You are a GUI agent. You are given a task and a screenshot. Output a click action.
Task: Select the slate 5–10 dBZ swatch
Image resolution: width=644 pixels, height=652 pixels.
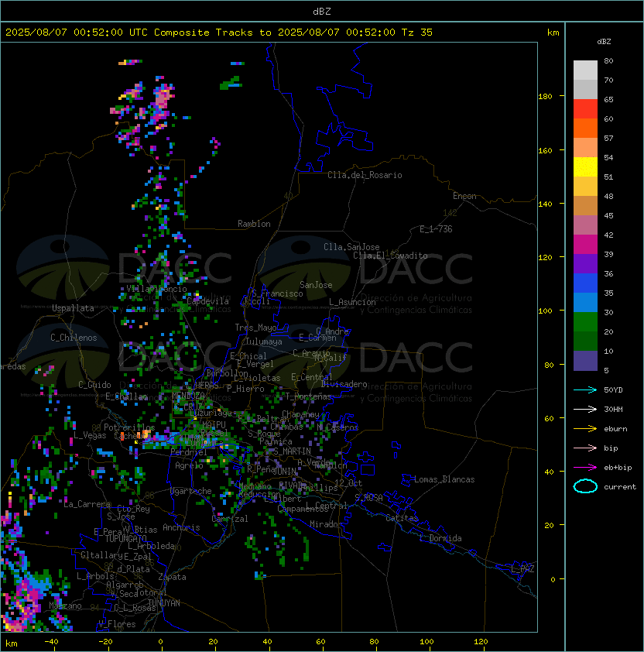tap(585, 361)
